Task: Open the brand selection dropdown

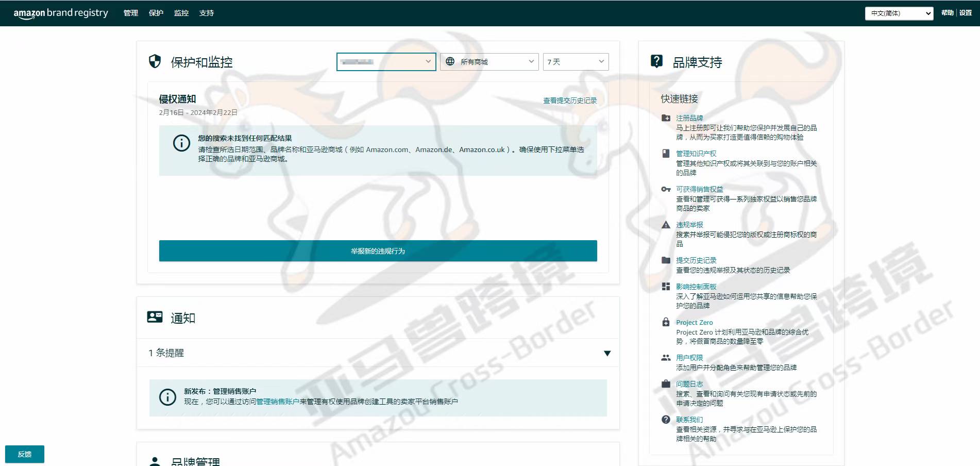Action: [x=386, y=62]
